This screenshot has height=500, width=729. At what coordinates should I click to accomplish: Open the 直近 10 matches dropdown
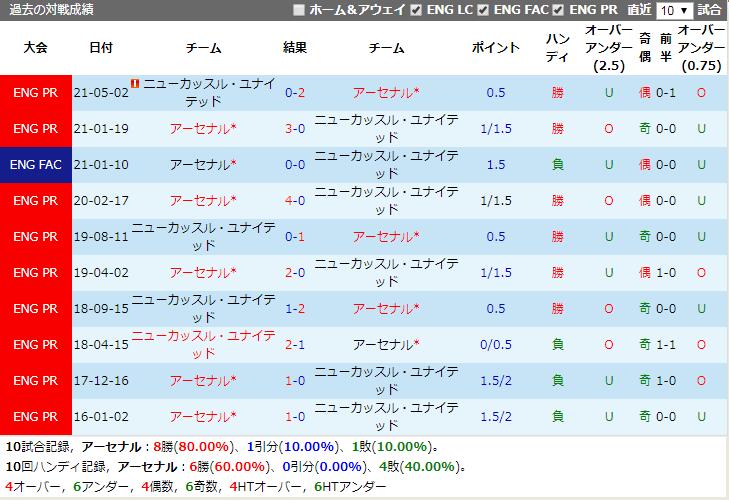[675, 10]
